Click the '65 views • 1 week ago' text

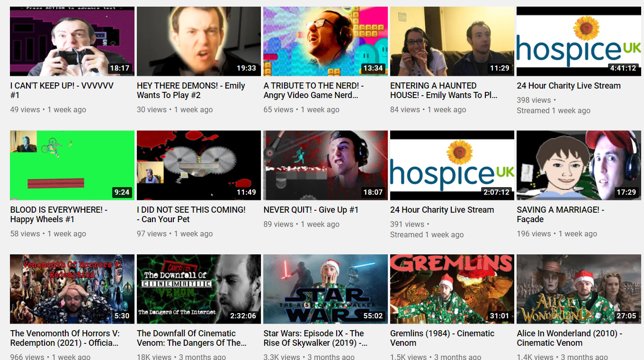[302, 109]
